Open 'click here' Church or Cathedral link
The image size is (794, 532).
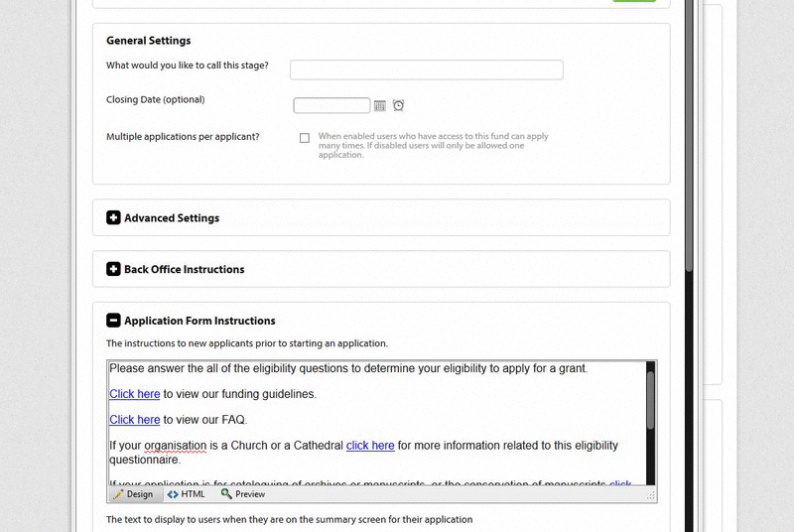coord(370,446)
